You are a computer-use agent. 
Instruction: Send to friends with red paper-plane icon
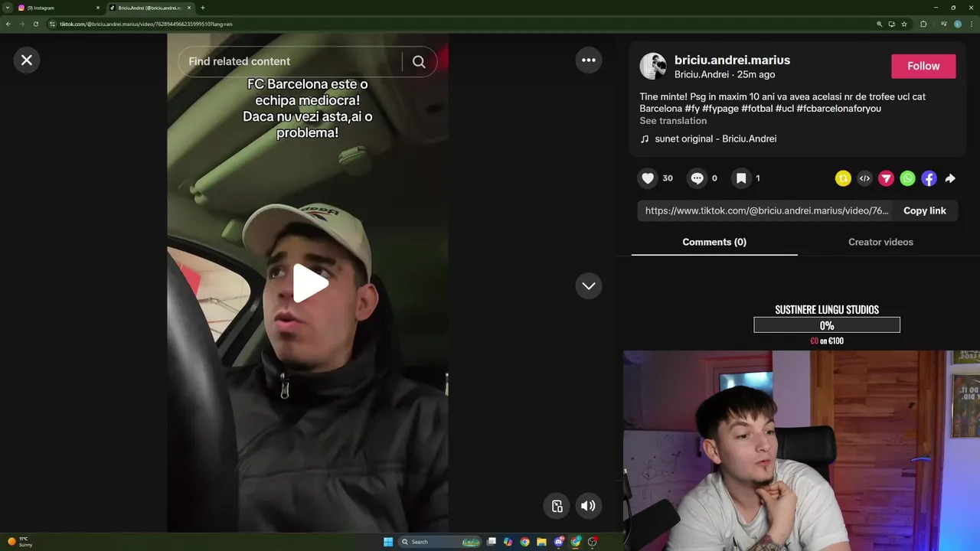[886, 178]
